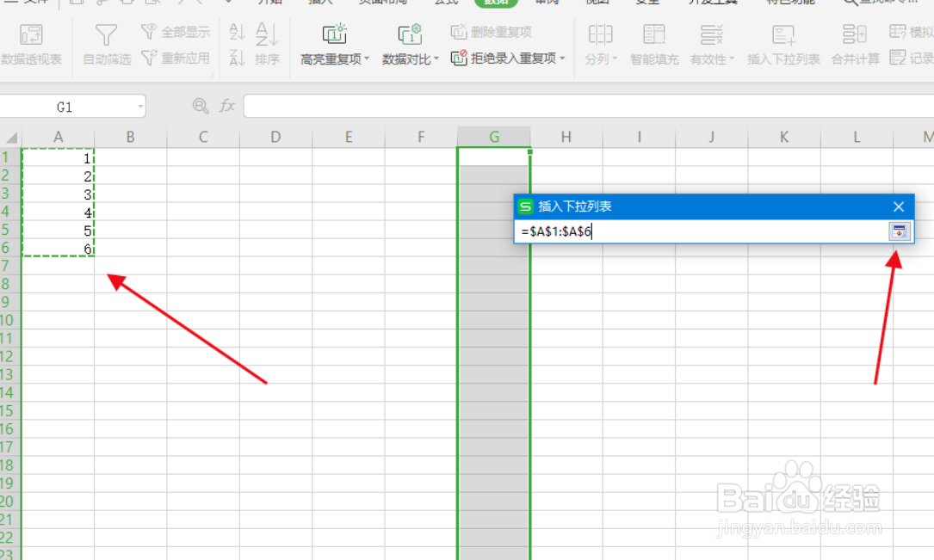Sort descending with the Z-A icon
The width and height of the screenshot is (934, 560).
[237, 58]
